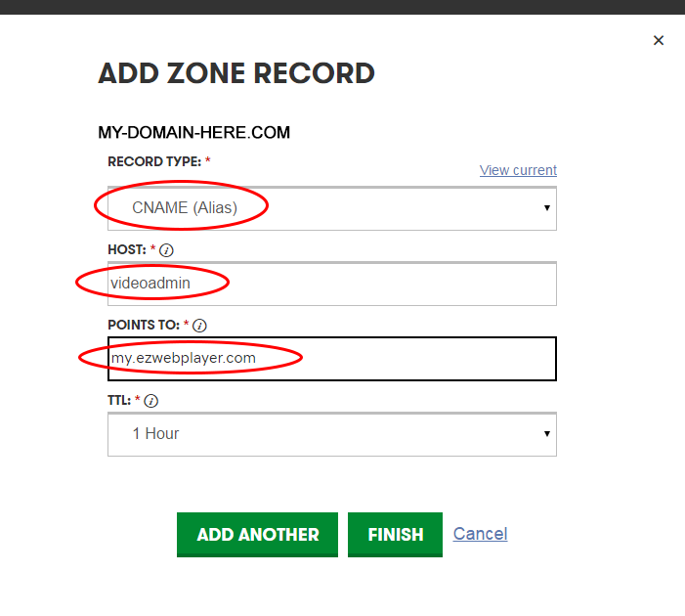Click the MY-DOMAIN-HERE.COM domain name text
The width and height of the screenshot is (685, 616).
point(193,132)
